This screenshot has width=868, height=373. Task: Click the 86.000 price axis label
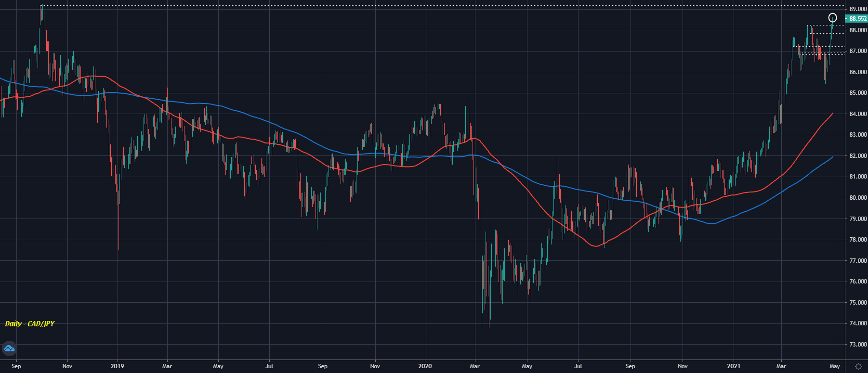858,72
